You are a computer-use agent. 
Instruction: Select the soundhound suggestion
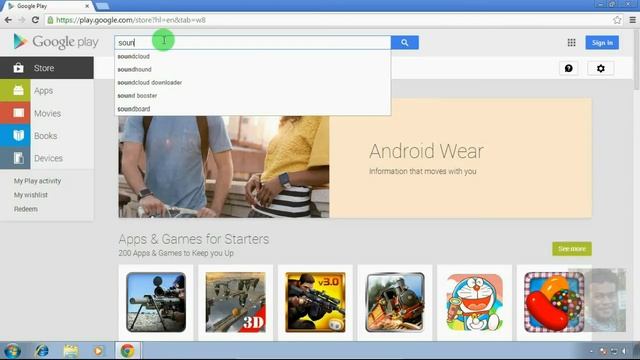coord(253,69)
